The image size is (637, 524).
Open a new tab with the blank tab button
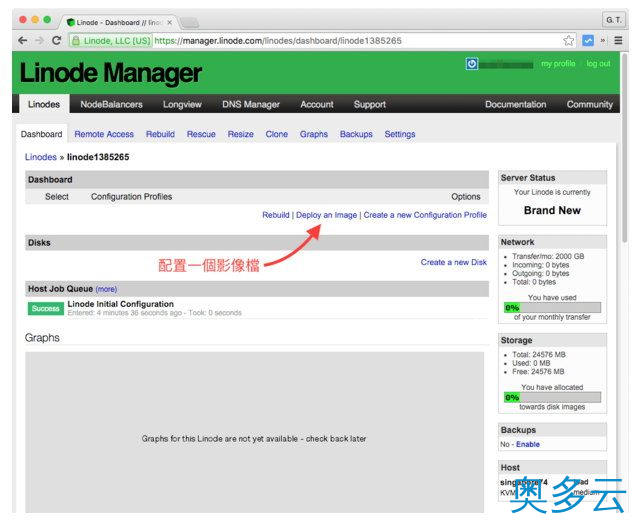pyautogui.click(x=189, y=23)
